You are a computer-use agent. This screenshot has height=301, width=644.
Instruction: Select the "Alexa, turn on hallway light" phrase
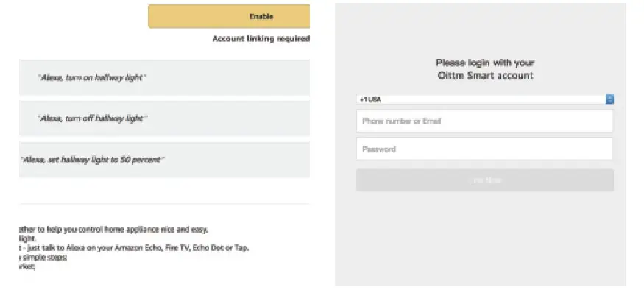tap(92, 77)
